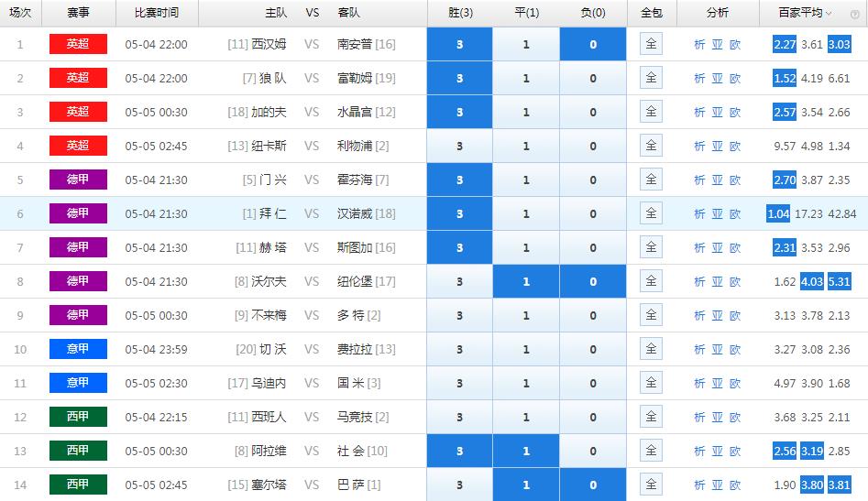Open 析 analysis for 纽卡斯 vs 利物浦
This screenshot has width=868, height=501.
coord(699,146)
